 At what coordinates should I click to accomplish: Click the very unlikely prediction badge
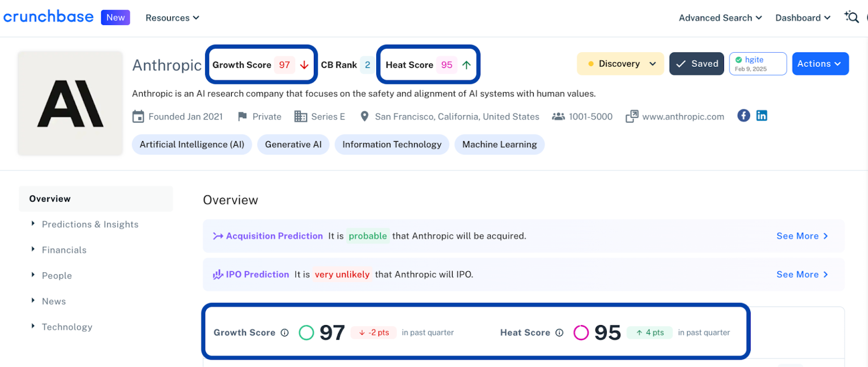coord(342,275)
